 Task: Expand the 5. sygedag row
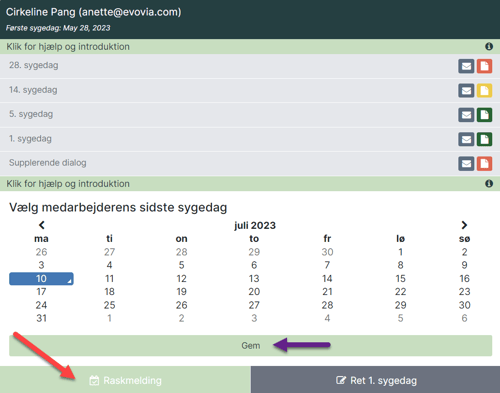click(x=250, y=115)
